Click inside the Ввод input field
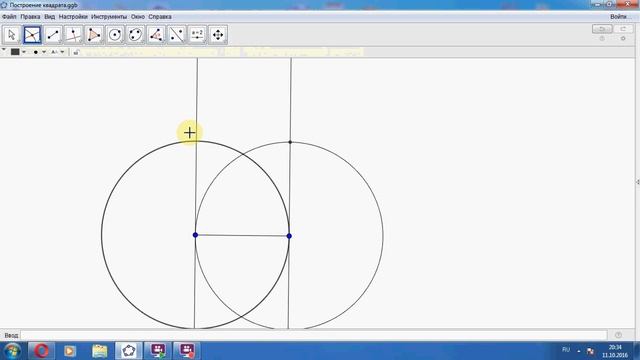The height and width of the screenshot is (360, 640). click(313, 335)
